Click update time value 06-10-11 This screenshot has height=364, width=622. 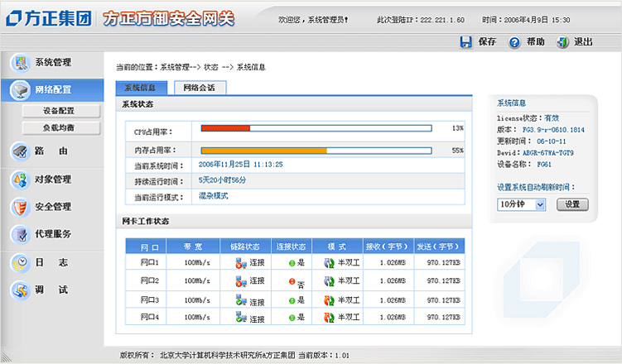(x=552, y=141)
